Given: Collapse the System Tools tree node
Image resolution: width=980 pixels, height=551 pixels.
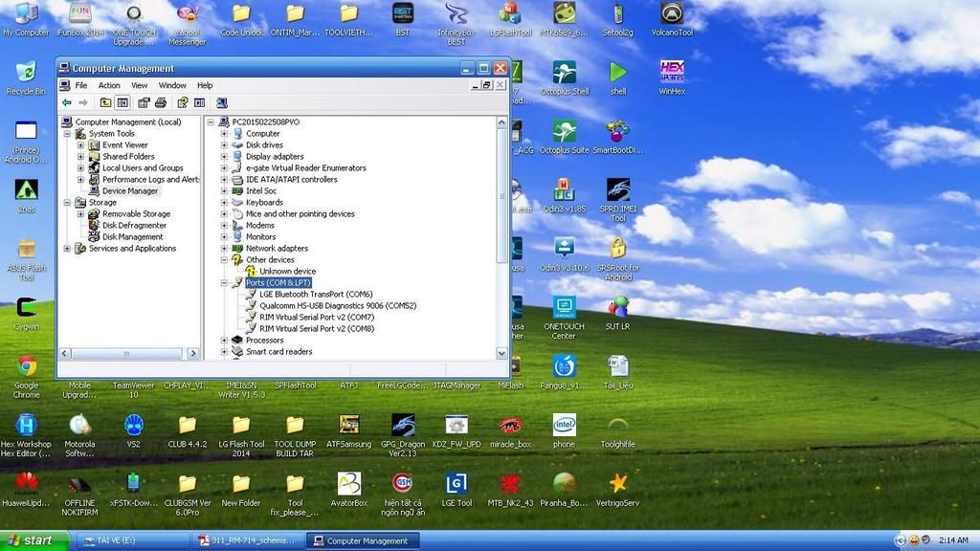Looking at the screenshot, I should [x=67, y=134].
